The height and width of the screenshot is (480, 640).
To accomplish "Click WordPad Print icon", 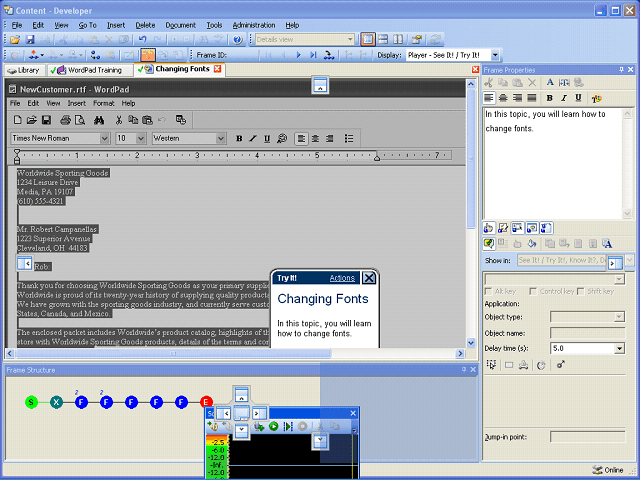I will (x=65, y=120).
